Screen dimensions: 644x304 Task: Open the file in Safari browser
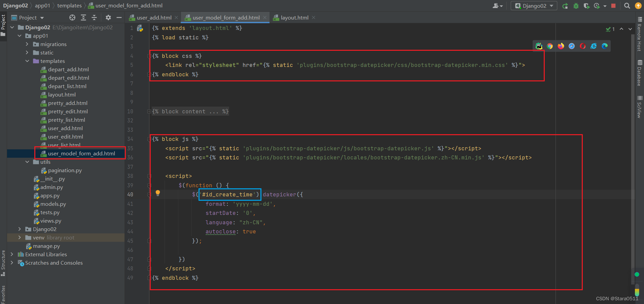572,46
